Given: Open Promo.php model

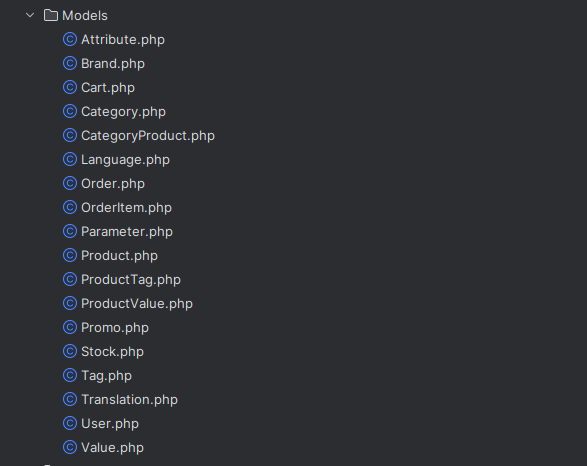Looking at the screenshot, I should coord(115,328).
